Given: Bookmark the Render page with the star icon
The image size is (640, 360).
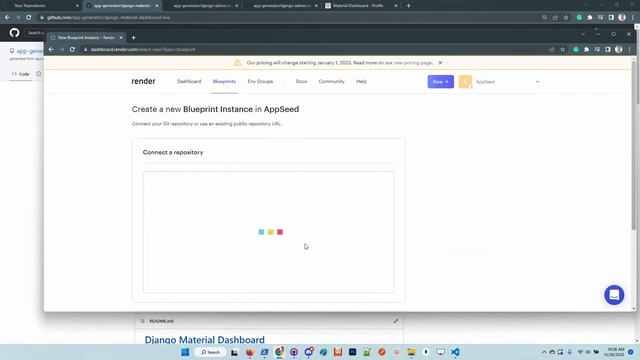Looking at the screenshot, I should point(563,49).
